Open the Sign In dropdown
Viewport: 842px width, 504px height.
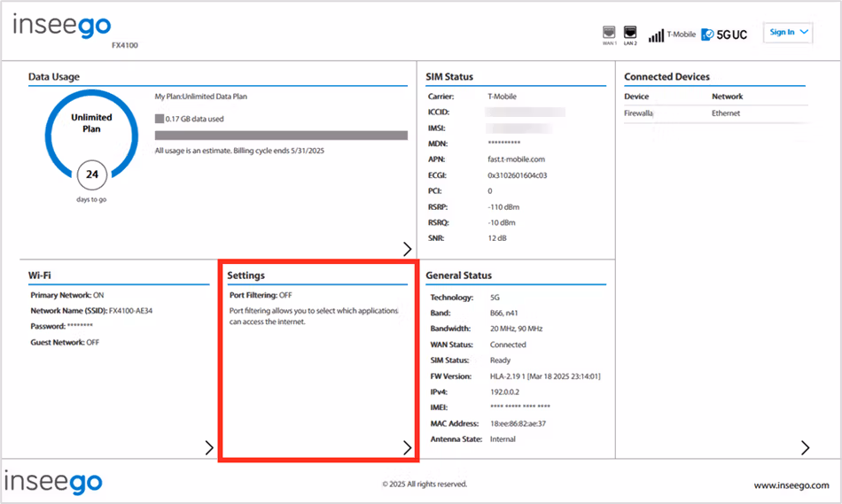point(788,32)
